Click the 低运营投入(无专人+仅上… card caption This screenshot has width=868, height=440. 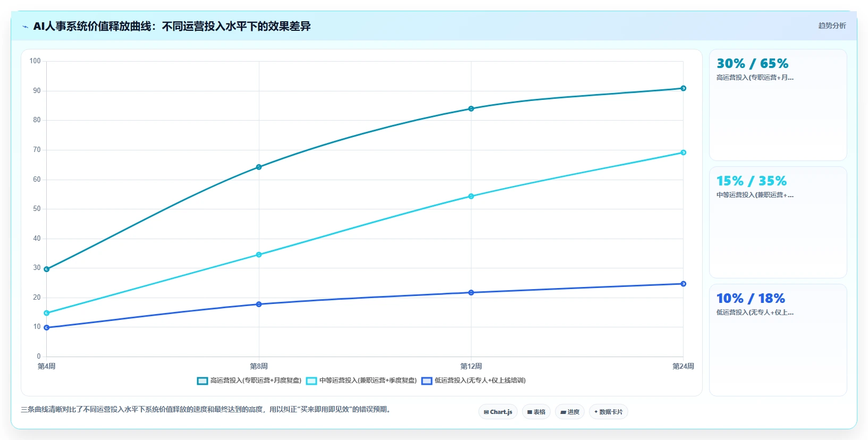(x=755, y=312)
